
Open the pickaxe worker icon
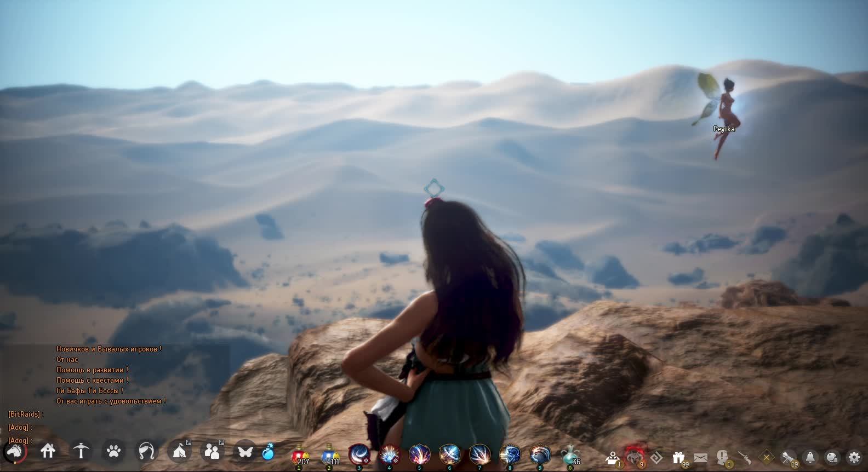pyautogui.click(x=81, y=451)
